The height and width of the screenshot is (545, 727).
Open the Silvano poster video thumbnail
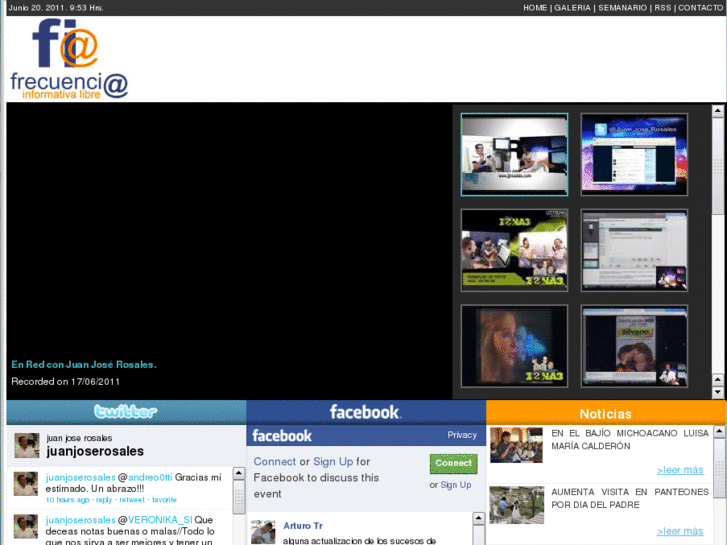pos(634,346)
